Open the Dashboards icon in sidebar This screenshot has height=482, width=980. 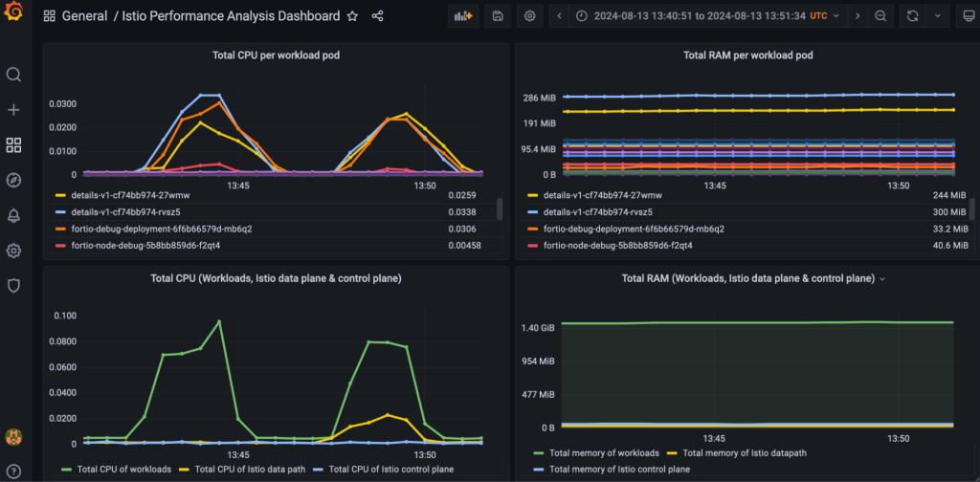click(x=13, y=145)
